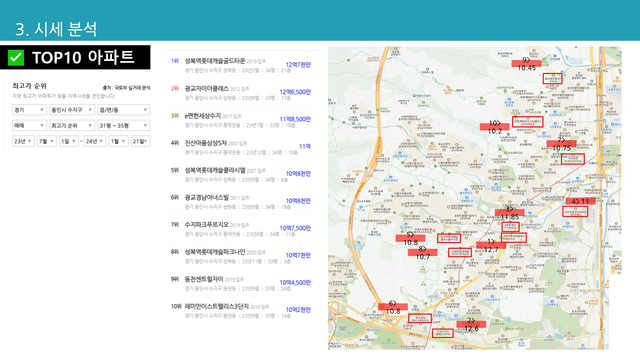The width and height of the screenshot is (640, 360).
Task: Click the red 7> 10.75 map marker
Action: click(x=562, y=144)
